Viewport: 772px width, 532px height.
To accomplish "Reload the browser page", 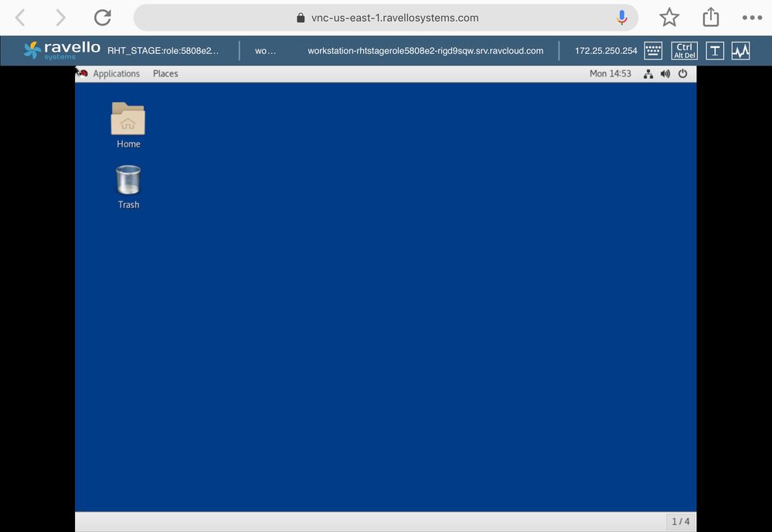I will pyautogui.click(x=102, y=18).
